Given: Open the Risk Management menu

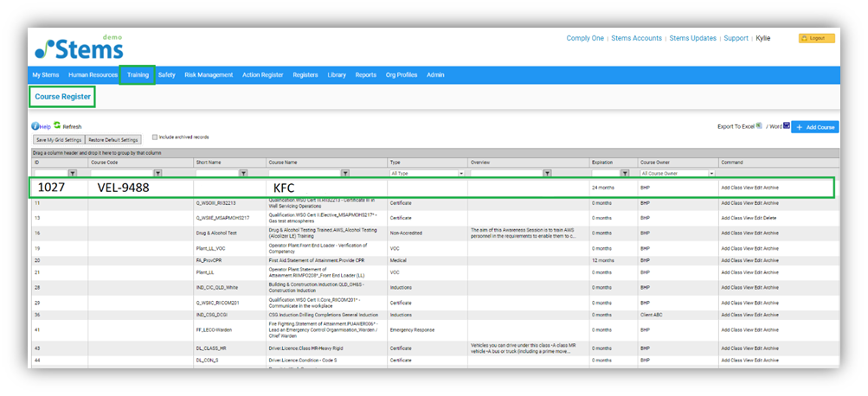Looking at the screenshot, I should tap(209, 75).
